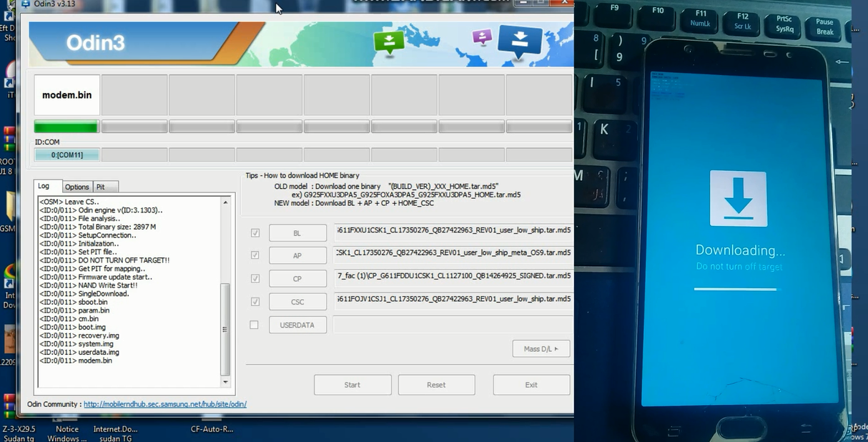This screenshot has height=442, width=868.
Task: Click the 'param.bin' log entry
Action: (74, 310)
